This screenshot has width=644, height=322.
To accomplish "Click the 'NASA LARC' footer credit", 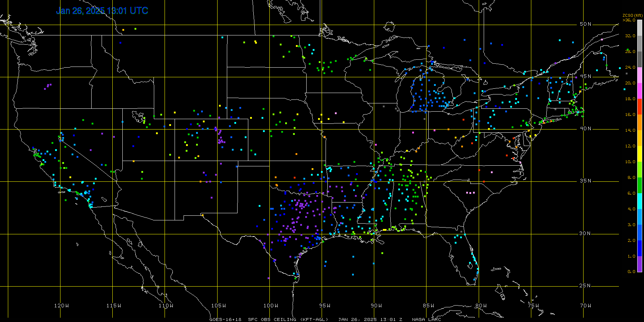I will pyautogui.click(x=426, y=319).
